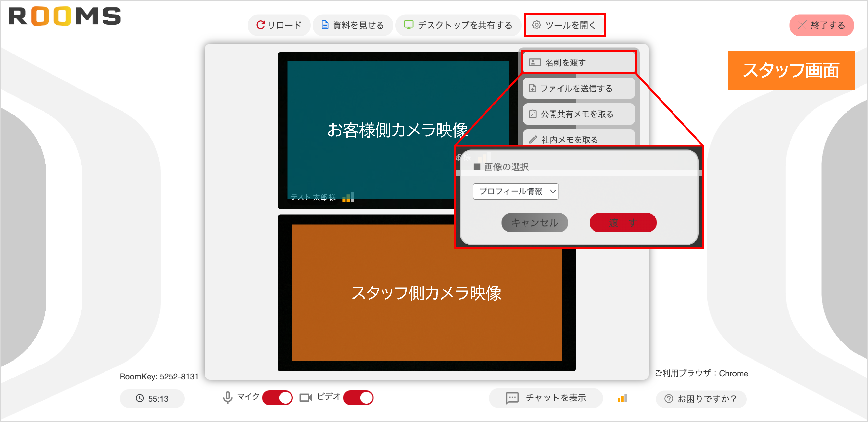This screenshot has width=868, height=422.
Task: Click the connection signal bars indicator
Action: 622,398
